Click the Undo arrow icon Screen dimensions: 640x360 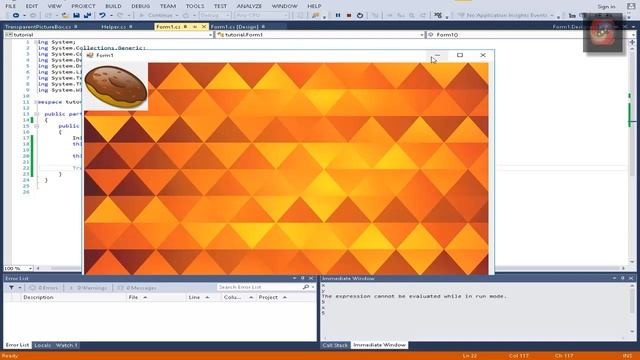[x=102, y=16]
